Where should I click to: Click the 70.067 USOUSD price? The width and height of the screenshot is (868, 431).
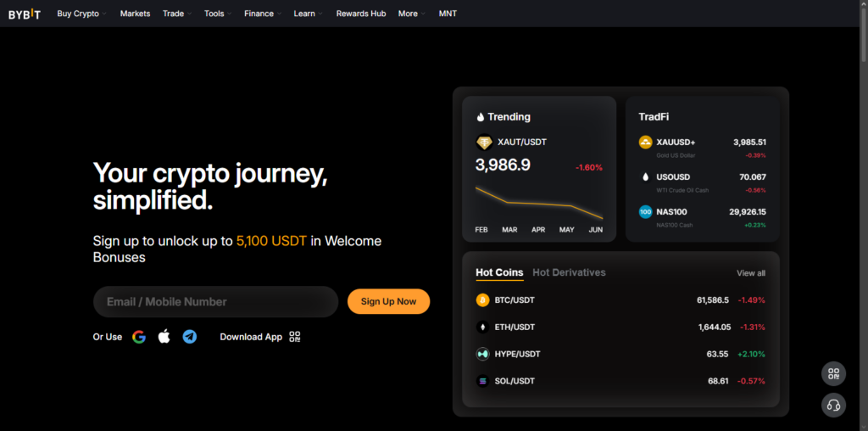753,177
